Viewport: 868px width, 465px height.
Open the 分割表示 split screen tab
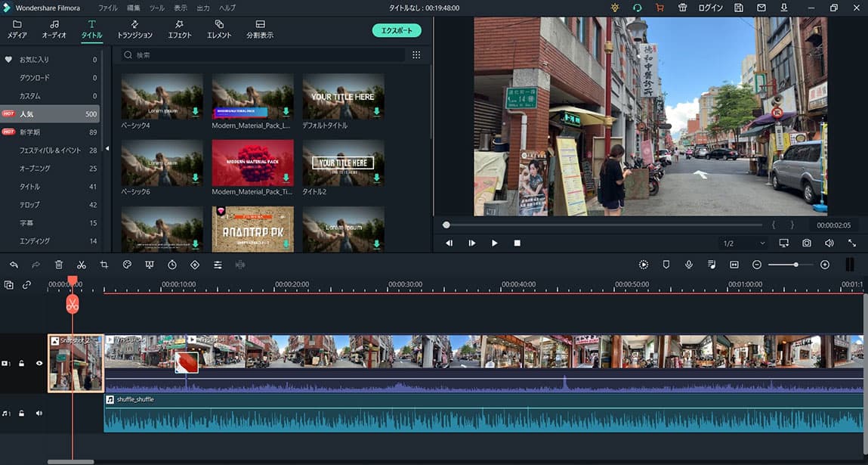pos(260,29)
